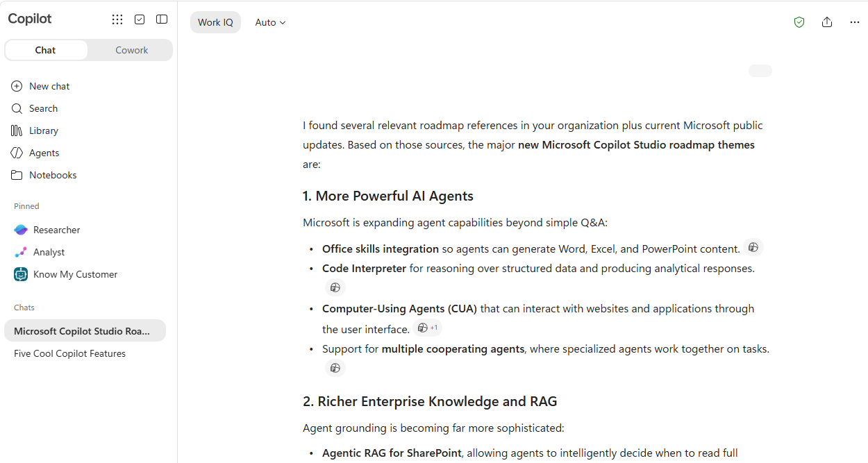Open the apps grid launcher icon
This screenshot has height=463, width=868.
[117, 19]
